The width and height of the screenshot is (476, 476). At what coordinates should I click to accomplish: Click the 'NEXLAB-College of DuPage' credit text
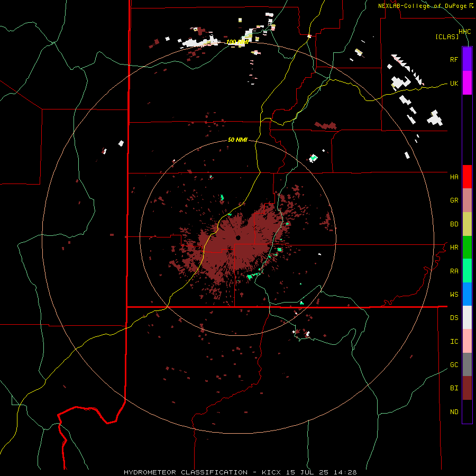[x=422, y=6]
